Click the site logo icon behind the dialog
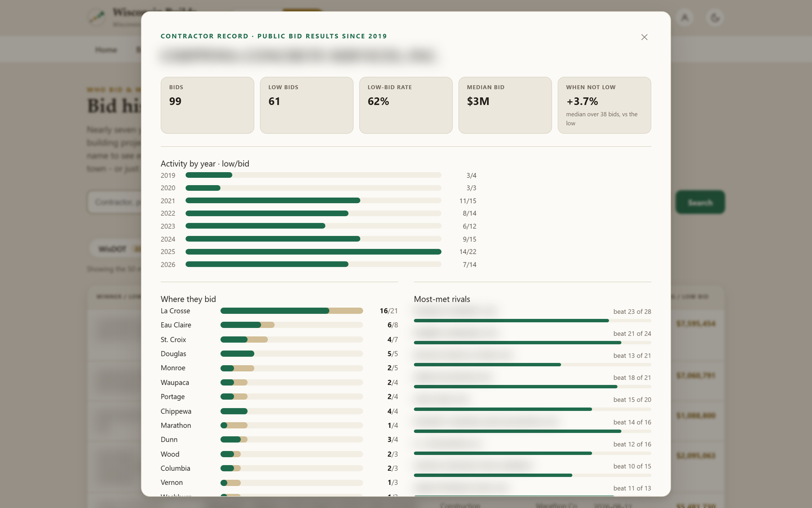 point(97,17)
